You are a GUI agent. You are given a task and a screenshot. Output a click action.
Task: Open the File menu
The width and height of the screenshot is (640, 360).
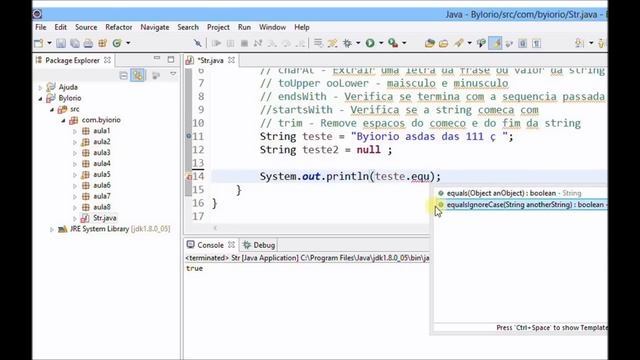41,27
